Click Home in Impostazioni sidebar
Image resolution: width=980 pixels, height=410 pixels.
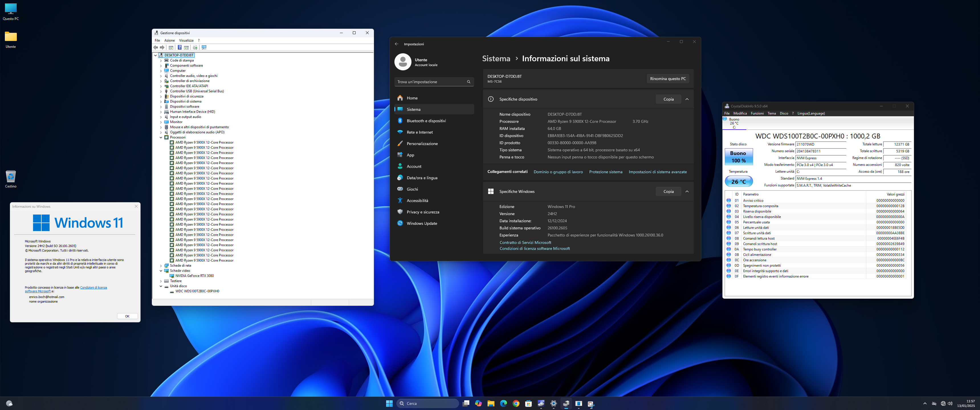[x=434, y=98]
